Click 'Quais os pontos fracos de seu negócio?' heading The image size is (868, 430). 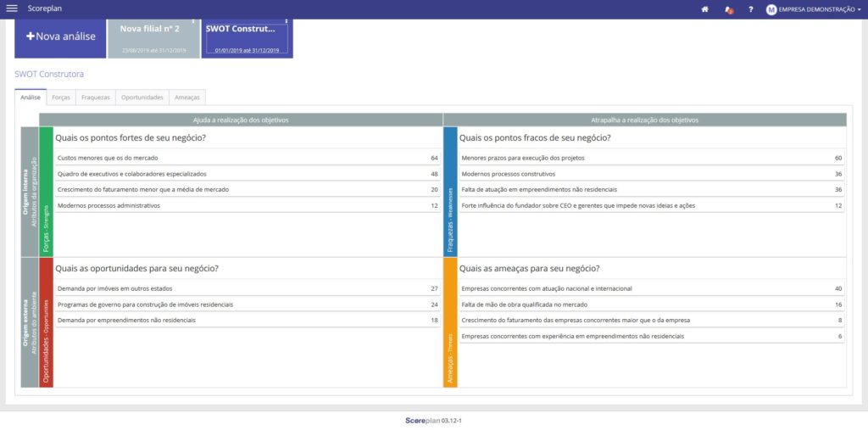535,138
